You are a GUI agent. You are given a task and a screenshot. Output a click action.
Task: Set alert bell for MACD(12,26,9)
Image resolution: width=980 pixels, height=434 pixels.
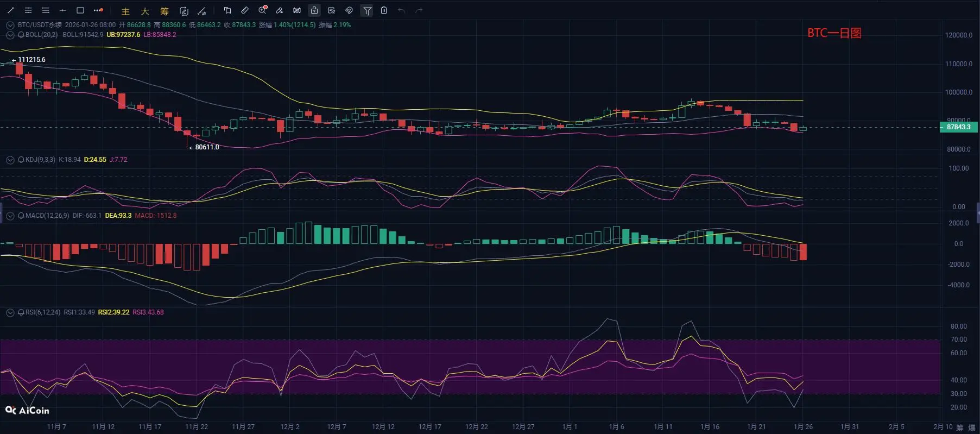(21, 216)
